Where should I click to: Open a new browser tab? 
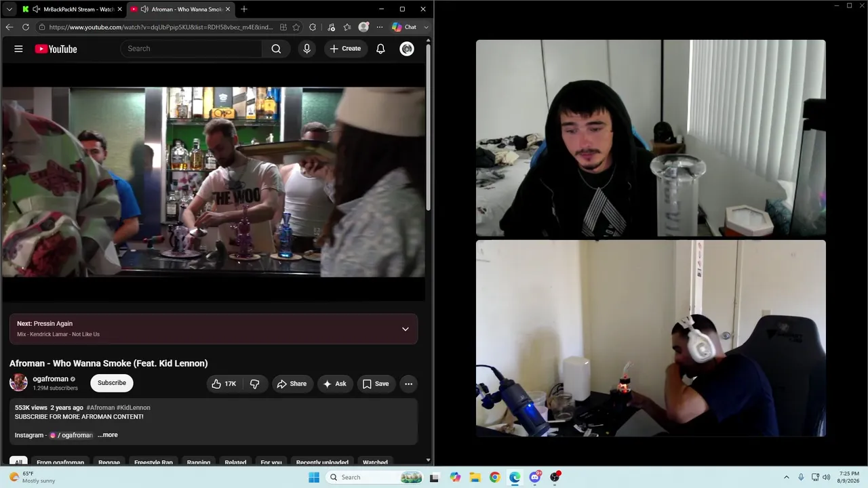[x=244, y=9]
